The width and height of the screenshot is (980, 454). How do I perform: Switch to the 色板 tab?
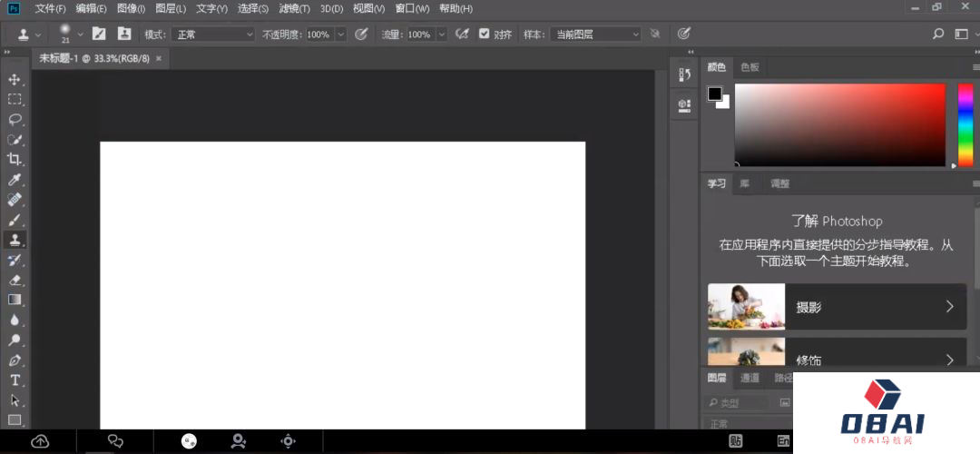[x=750, y=67]
